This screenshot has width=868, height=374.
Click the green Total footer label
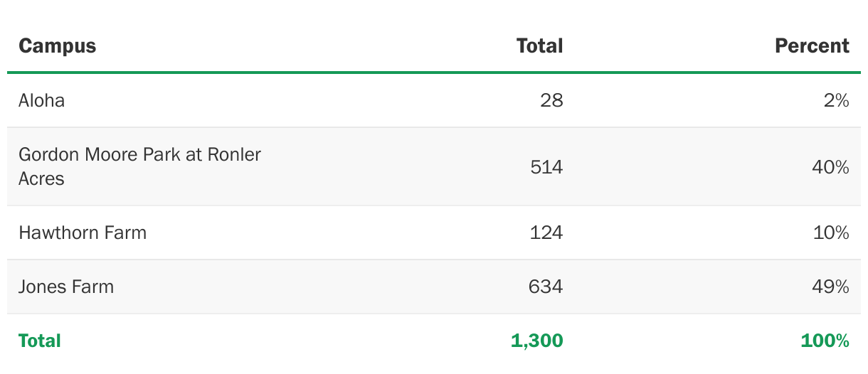[40, 341]
